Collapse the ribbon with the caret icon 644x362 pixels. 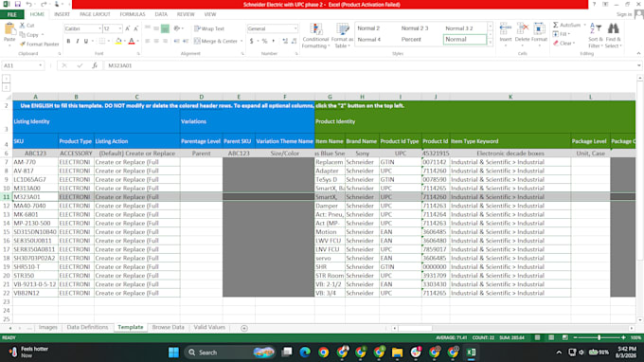pos(638,54)
